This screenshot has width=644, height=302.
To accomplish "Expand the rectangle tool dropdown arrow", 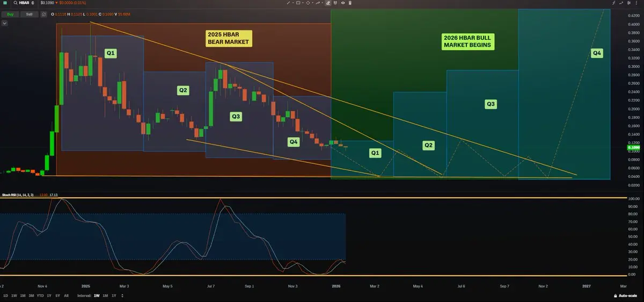I will pos(303,3).
